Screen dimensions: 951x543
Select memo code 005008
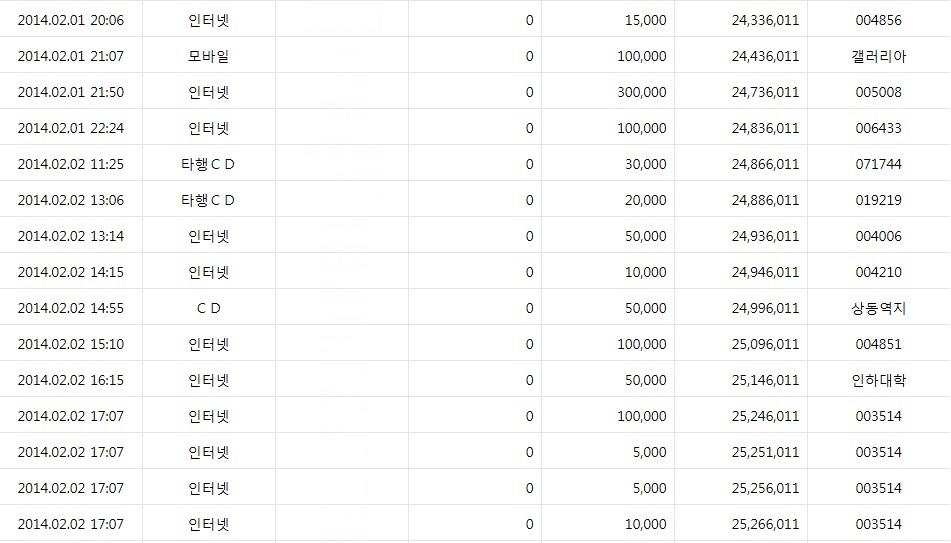(x=878, y=92)
